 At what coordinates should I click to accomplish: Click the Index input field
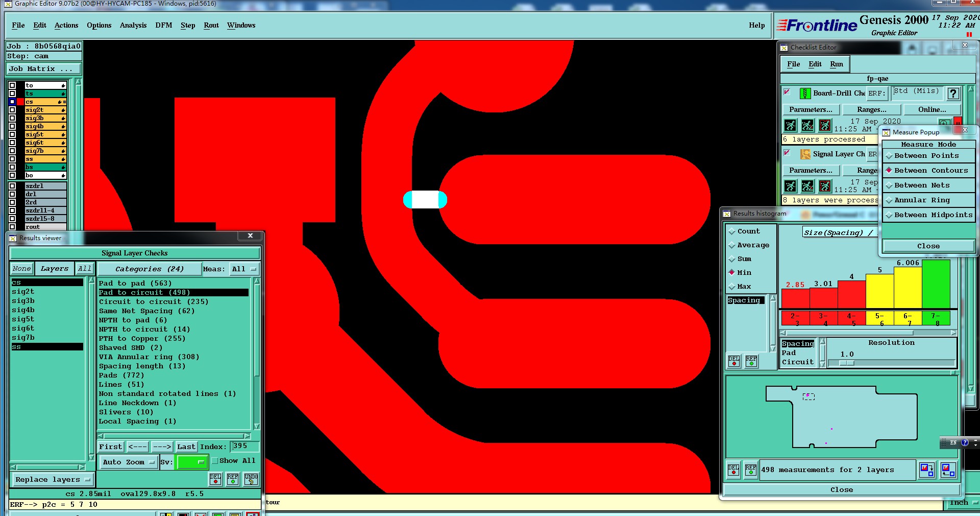(244, 447)
